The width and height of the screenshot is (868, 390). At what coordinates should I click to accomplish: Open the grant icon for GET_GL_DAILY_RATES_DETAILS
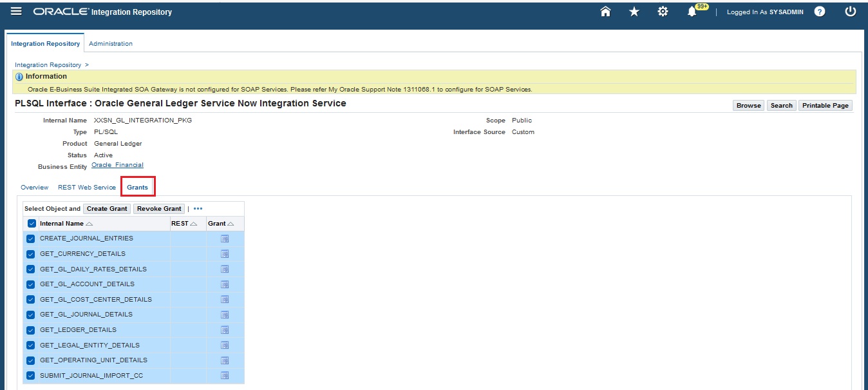tap(225, 269)
